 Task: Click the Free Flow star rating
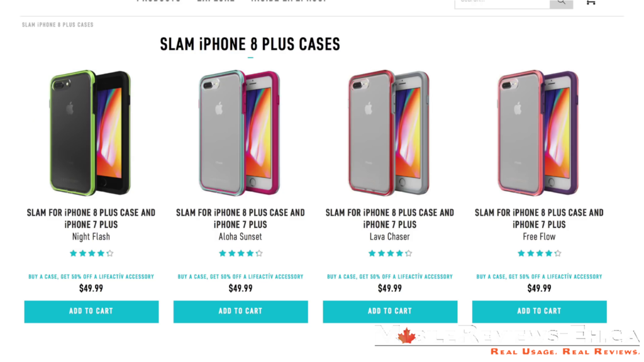click(x=539, y=253)
